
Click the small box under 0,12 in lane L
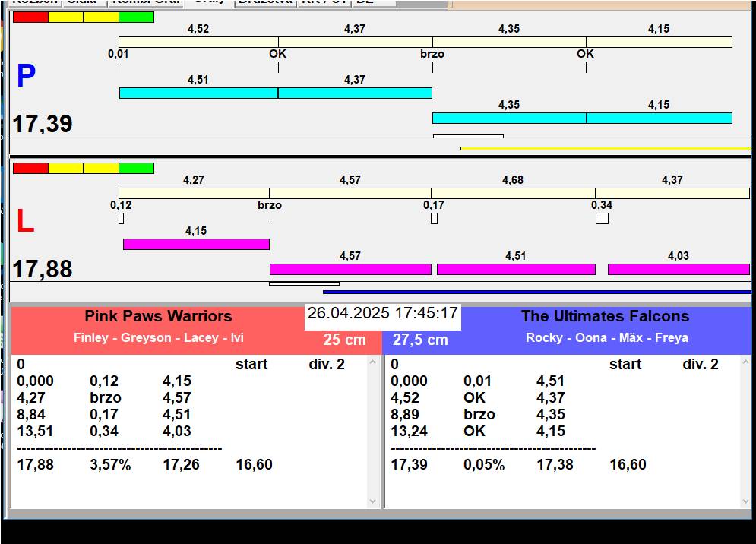pyautogui.click(x=121, y=219)
